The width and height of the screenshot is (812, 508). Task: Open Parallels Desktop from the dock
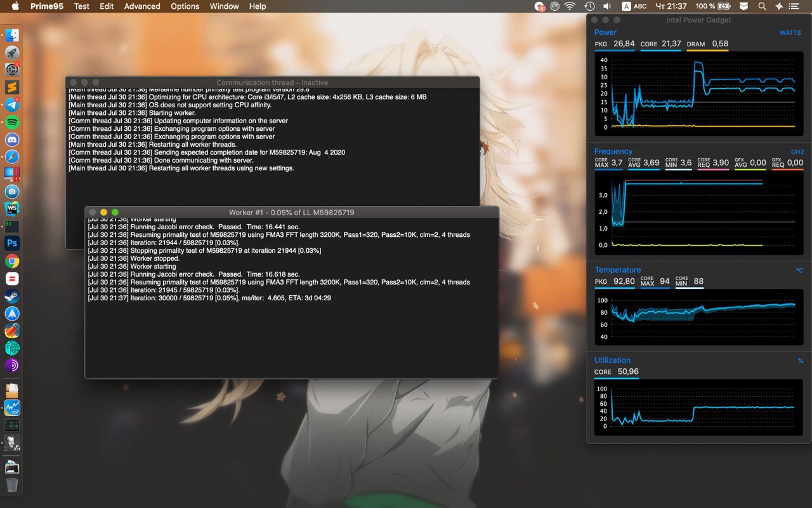[12, 173]
